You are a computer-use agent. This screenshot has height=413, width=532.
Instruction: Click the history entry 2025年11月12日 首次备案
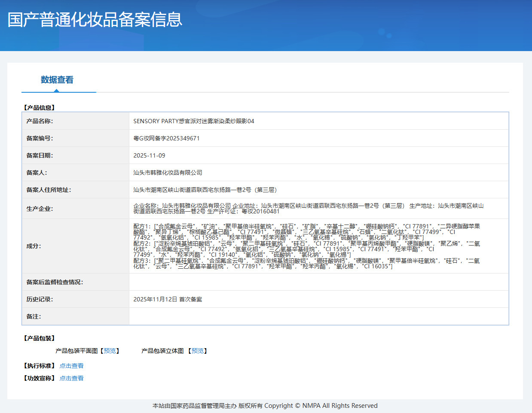(x=168, y=299)
